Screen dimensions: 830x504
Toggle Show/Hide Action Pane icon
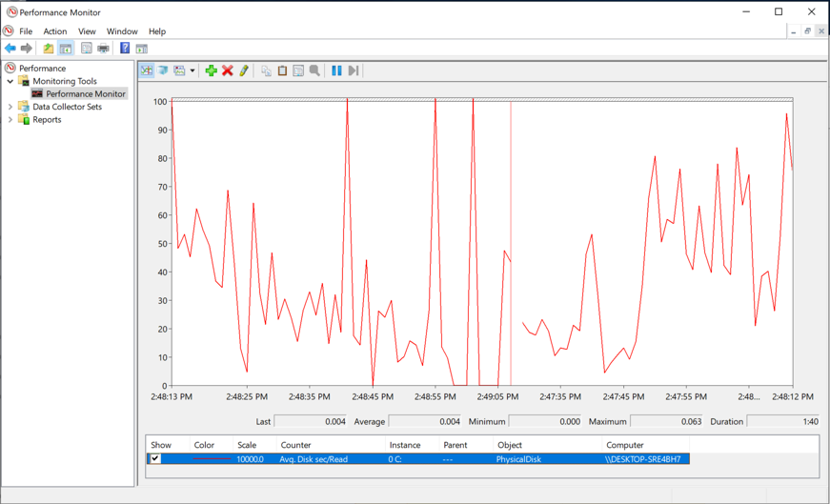coord(141,49)
